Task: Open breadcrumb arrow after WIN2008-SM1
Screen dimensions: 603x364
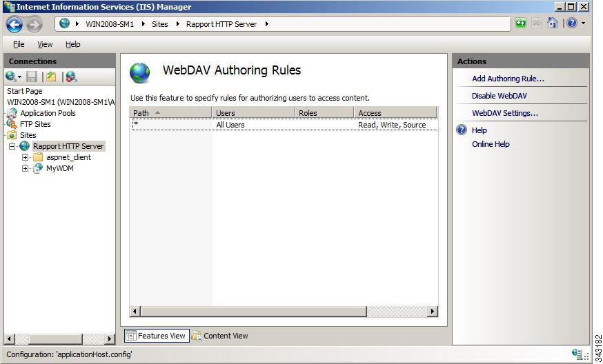Action: pos(143,24)
